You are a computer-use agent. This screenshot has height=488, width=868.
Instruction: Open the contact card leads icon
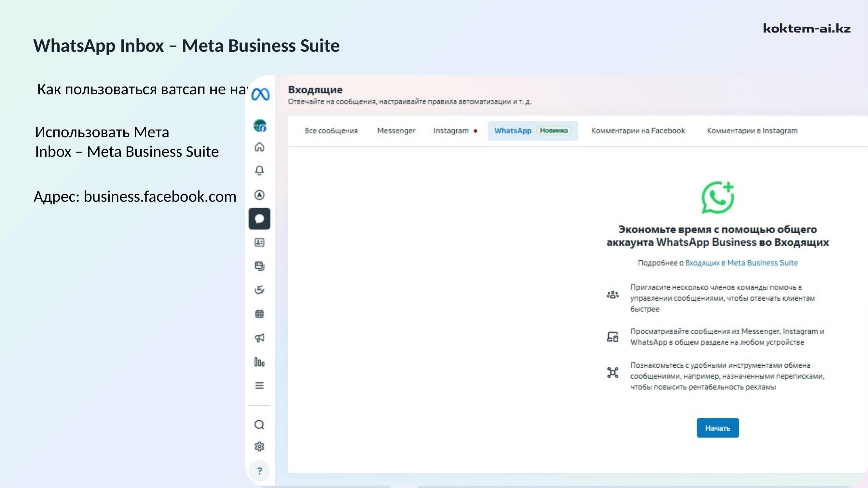coord(259,242)
